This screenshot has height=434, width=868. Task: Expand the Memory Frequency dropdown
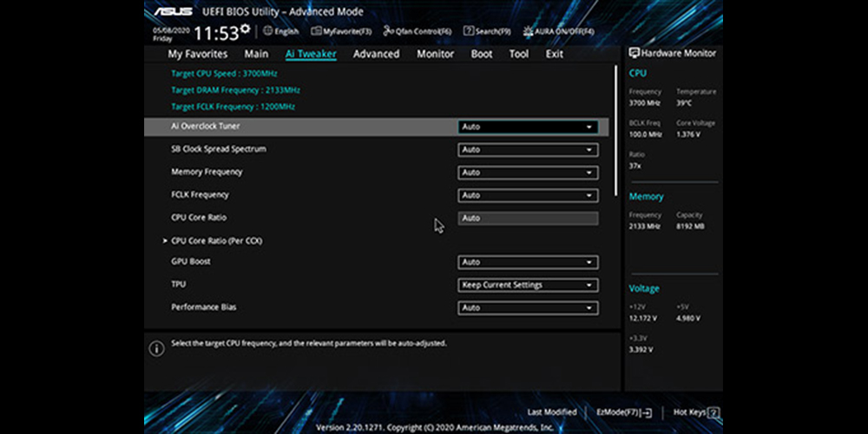pos(528,172)
